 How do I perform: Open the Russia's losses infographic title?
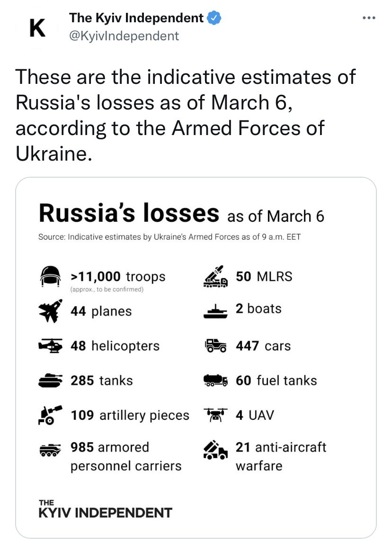coord(129,213)
